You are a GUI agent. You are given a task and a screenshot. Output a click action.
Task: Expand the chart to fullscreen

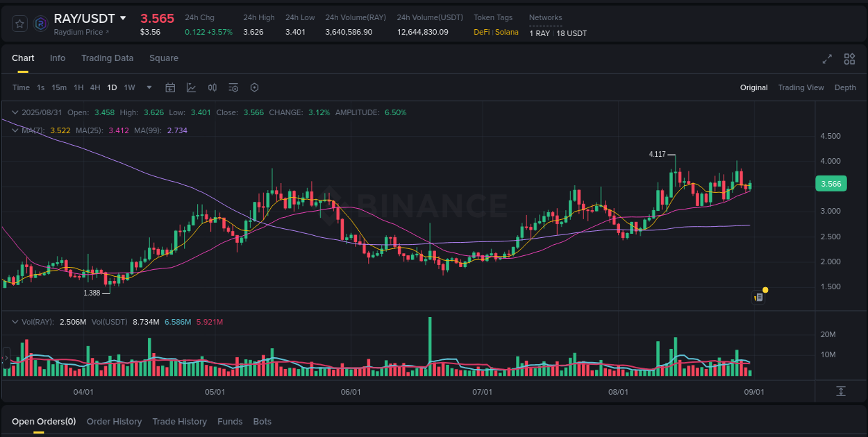(826, 60)
